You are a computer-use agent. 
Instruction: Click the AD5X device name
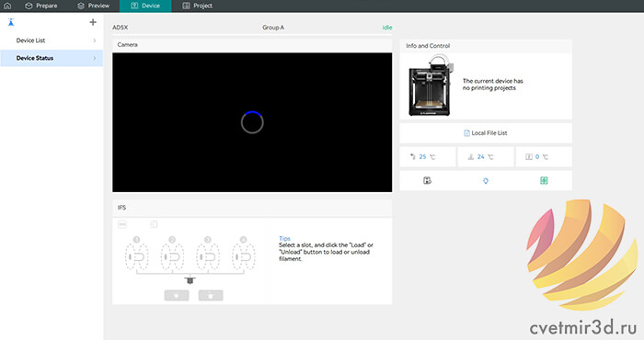(x=121, y=28)
